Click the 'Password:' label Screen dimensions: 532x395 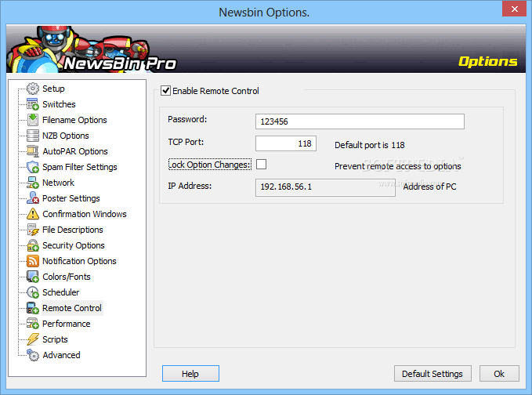tap(187, 119)
